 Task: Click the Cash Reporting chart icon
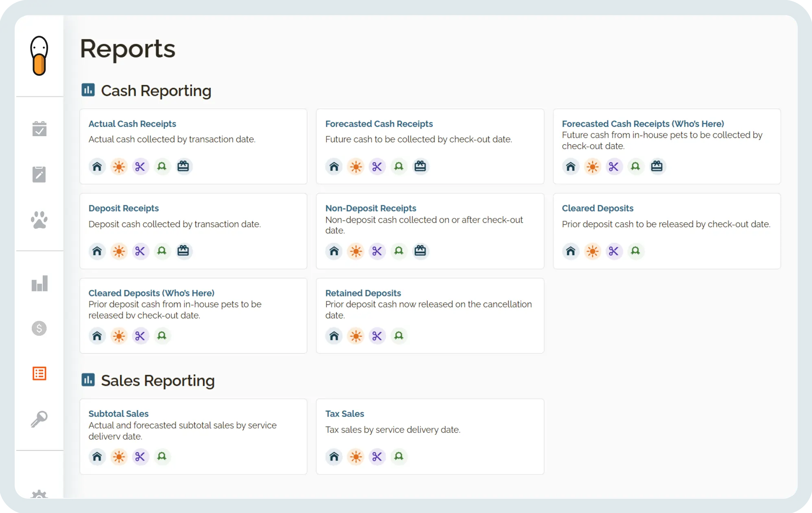(88, 90)
